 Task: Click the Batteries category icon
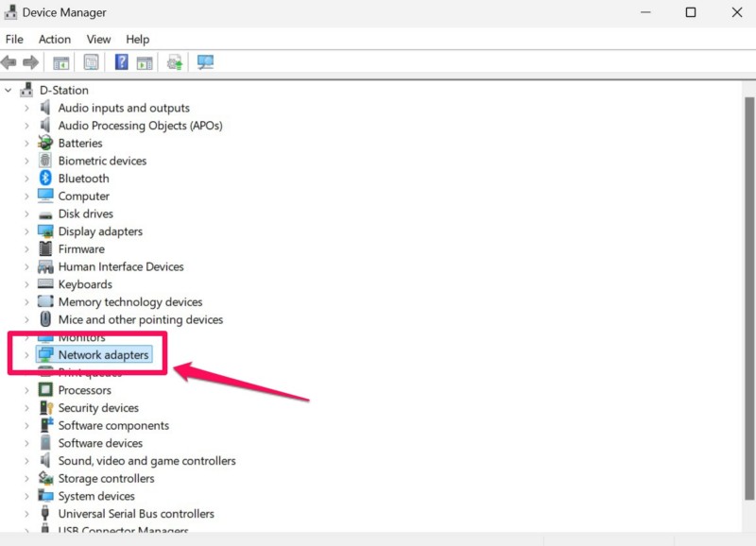click(x=45, y=143)
